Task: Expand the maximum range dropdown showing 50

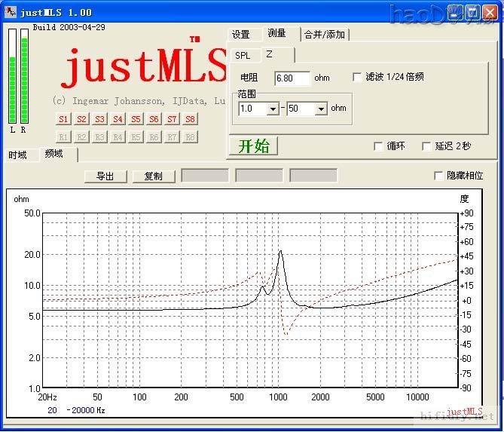Action: (321, 109)
